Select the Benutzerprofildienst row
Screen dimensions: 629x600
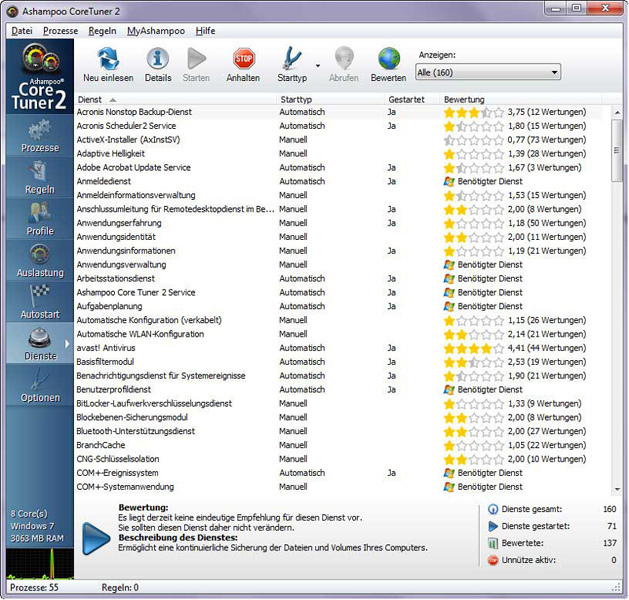tap(338, 389)
